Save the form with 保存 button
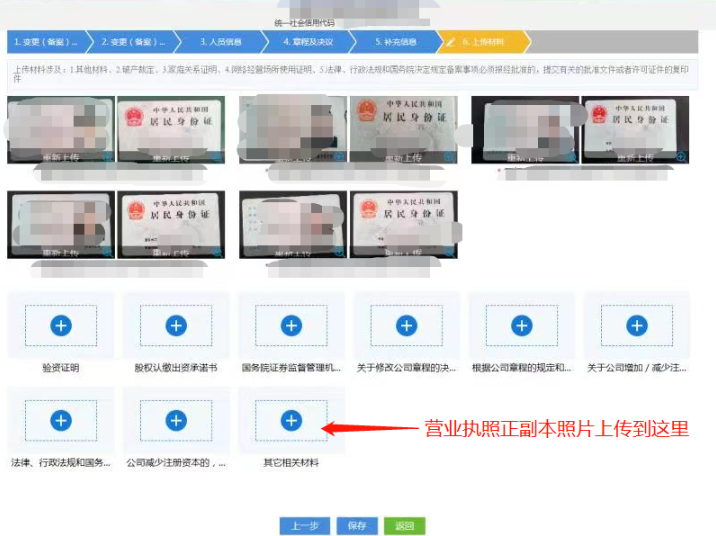This screenshot has height=536, width=716. 357,526
